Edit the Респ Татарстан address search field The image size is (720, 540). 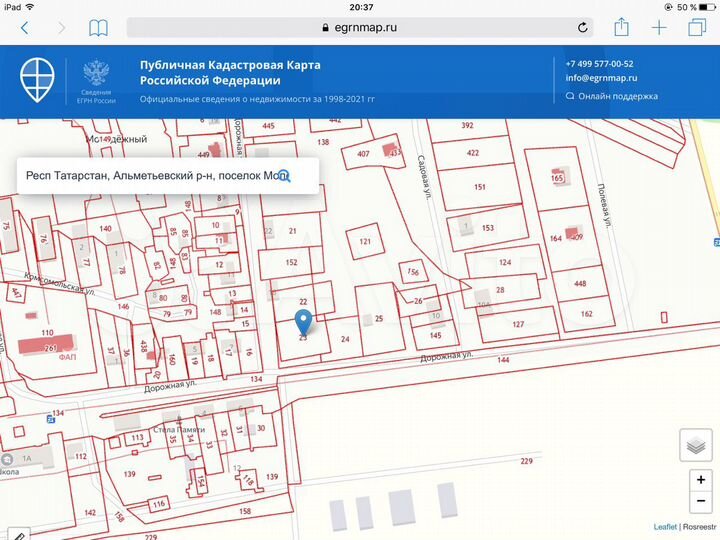150,175
